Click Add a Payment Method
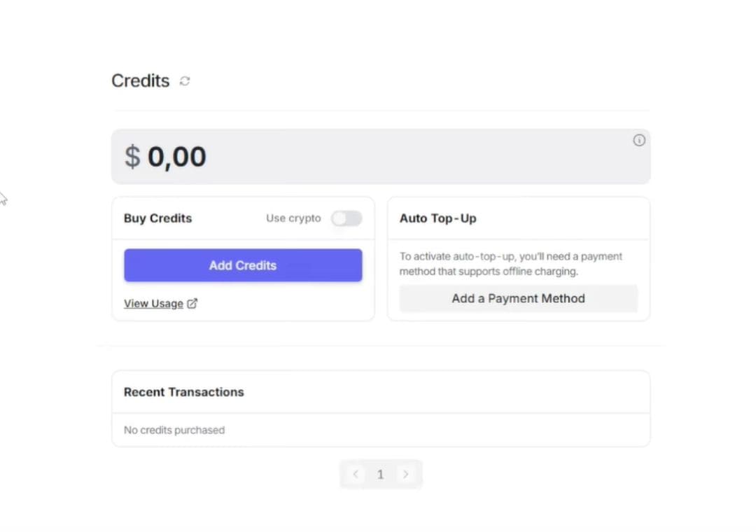The width and height of the screenshot is (756, 532). tap(518, 299)
